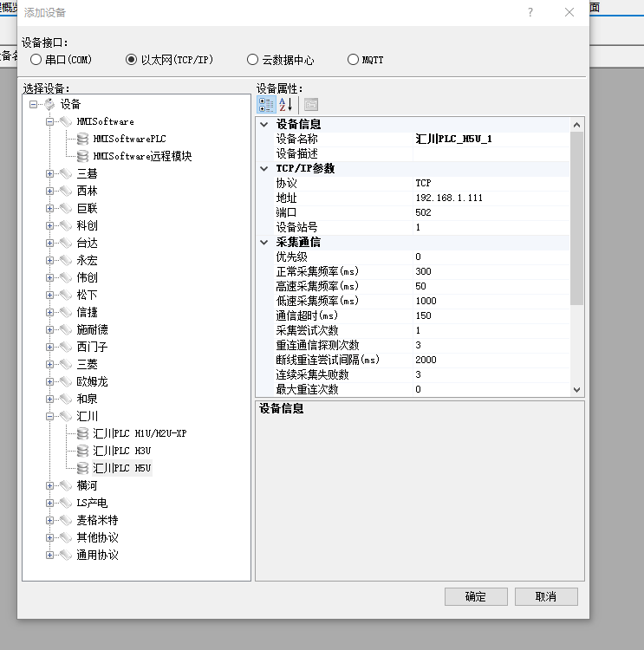Select the 永宏 tree item
The width and height of the screenshot is (644, 650).
tap(87, 260)
